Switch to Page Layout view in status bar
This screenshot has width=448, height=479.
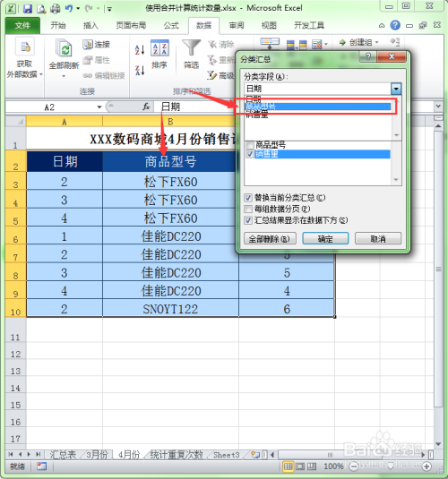(x=300, y=466)
